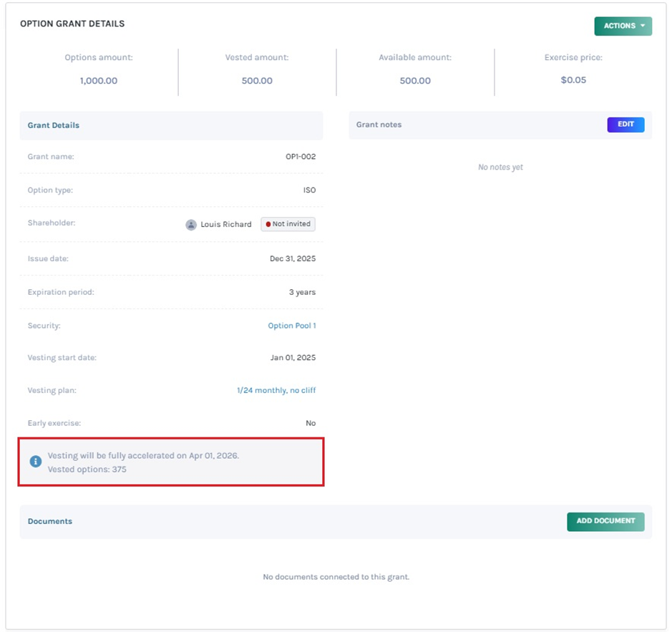Screen dimensions: 672x632
Task: Click the caret arrow on ACTIONS button
Action: tap(643, 26)
